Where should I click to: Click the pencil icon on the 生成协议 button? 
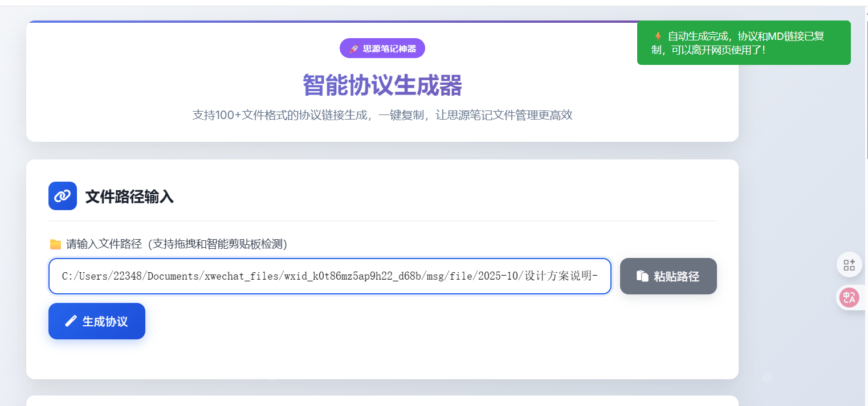tap(71, 321)
